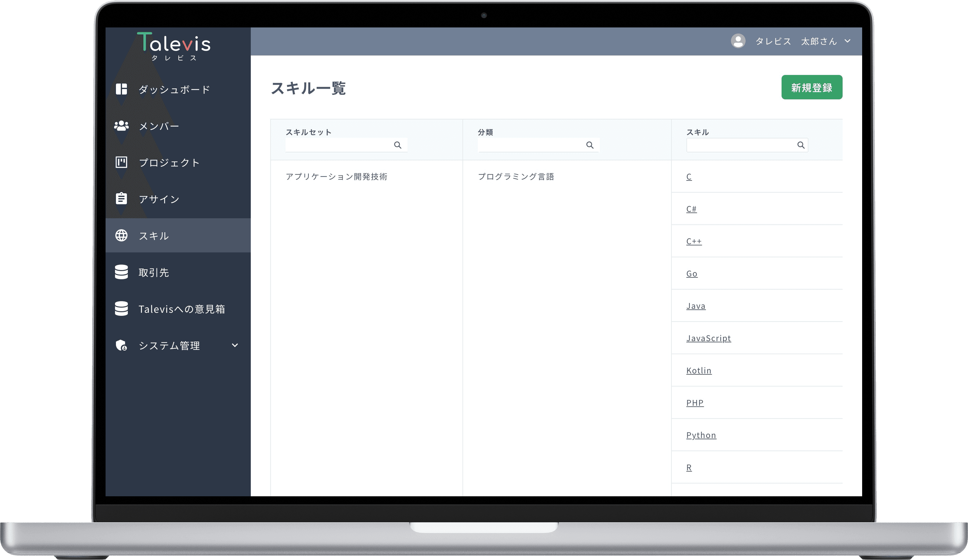Click the Talevisへの意見箱 database icon
968x560 pixels.
click(121, 309)
